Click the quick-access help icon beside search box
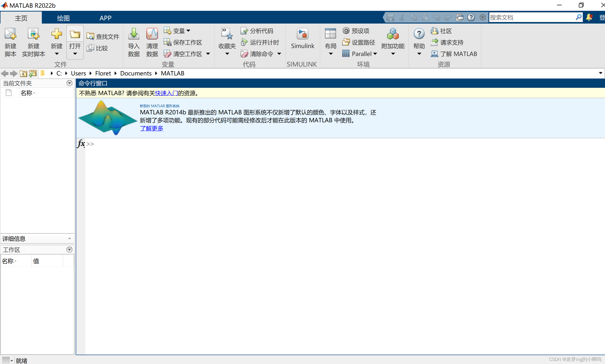 [471, 17]
